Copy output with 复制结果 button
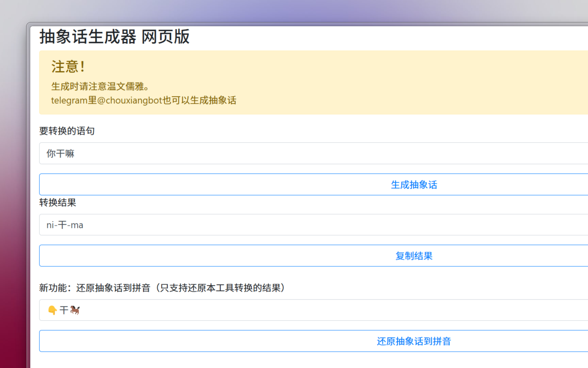The height and width of the screenshot is (368, 588). click(414, 256)
